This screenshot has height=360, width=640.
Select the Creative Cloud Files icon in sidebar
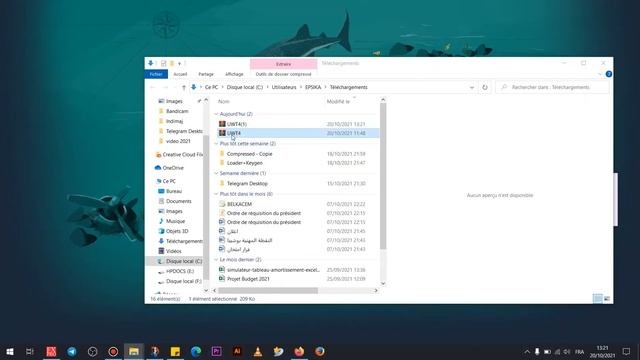click(x=158, y=155)
